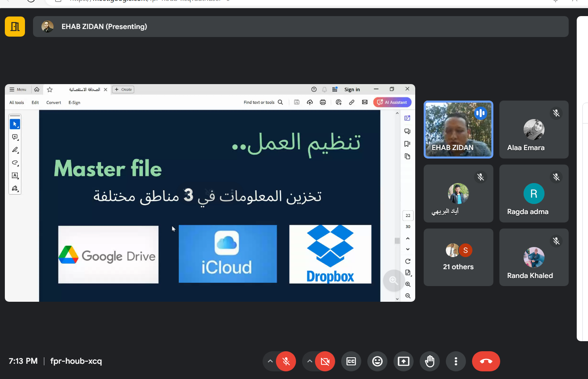Open the Acrobat hamburger Menu
Viewport: 588px width, 379px height.
pyautogui.click(x=18, y=89)
